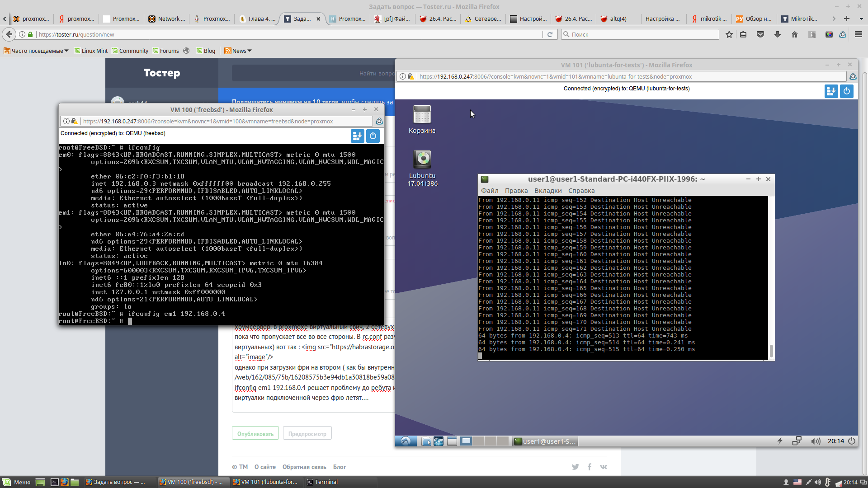The width and height of the screenshot is (868, 488).
Task: Open the Pocket icon in Firefox toolbar
Action: click(x=760, y=34)
